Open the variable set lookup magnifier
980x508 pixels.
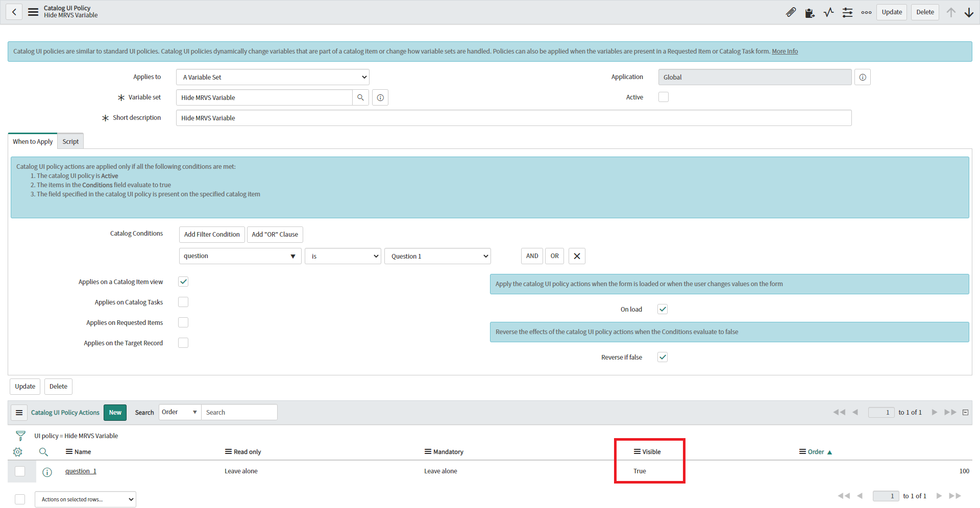[361, 97]
